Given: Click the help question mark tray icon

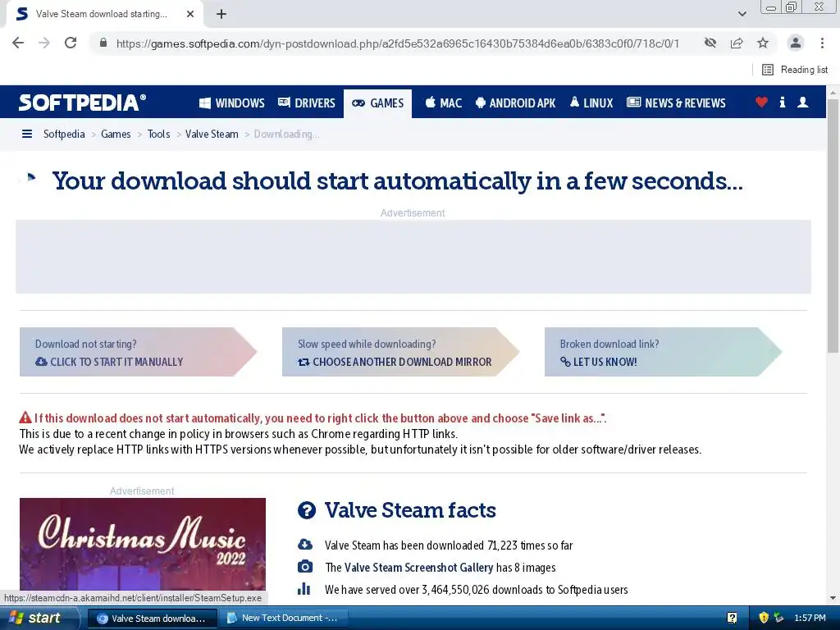Looking at the screenshot, I should [x=732, y=619].
